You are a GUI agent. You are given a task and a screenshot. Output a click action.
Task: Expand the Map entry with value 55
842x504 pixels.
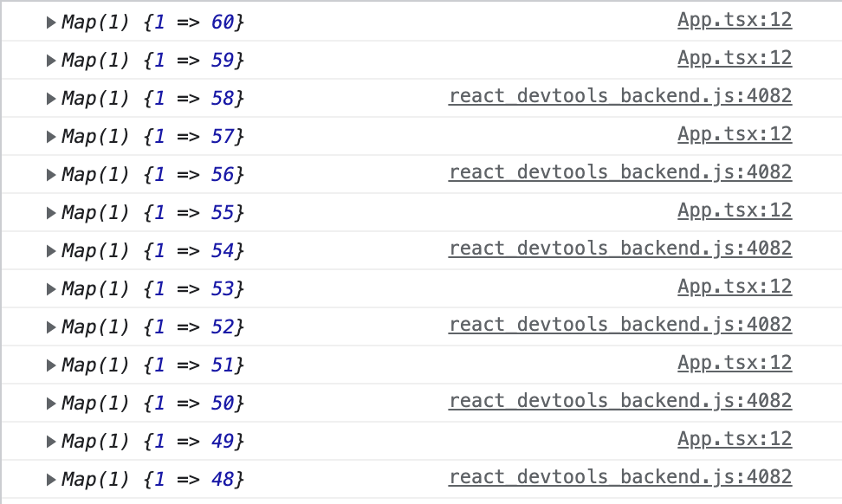click(51, 212)
